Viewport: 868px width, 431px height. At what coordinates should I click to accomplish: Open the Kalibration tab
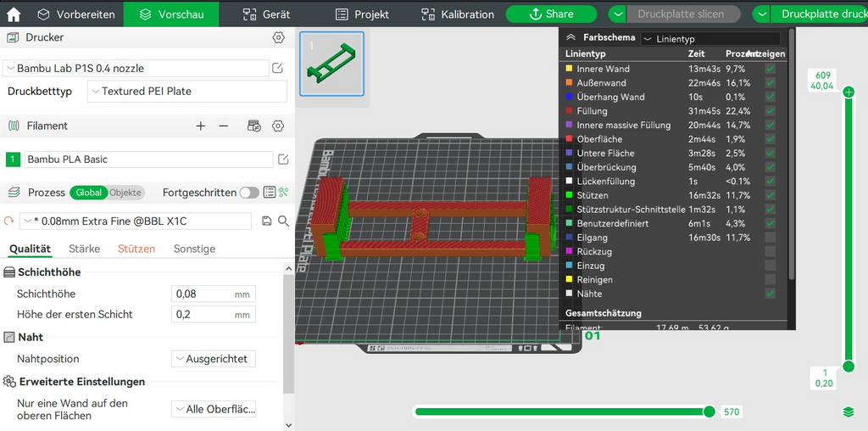pos(457,14)
